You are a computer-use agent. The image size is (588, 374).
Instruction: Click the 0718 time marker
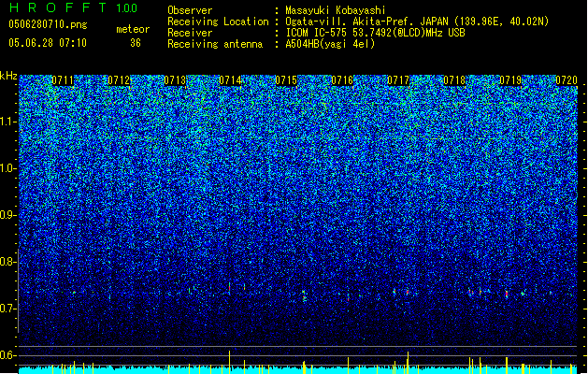point(454,80)
